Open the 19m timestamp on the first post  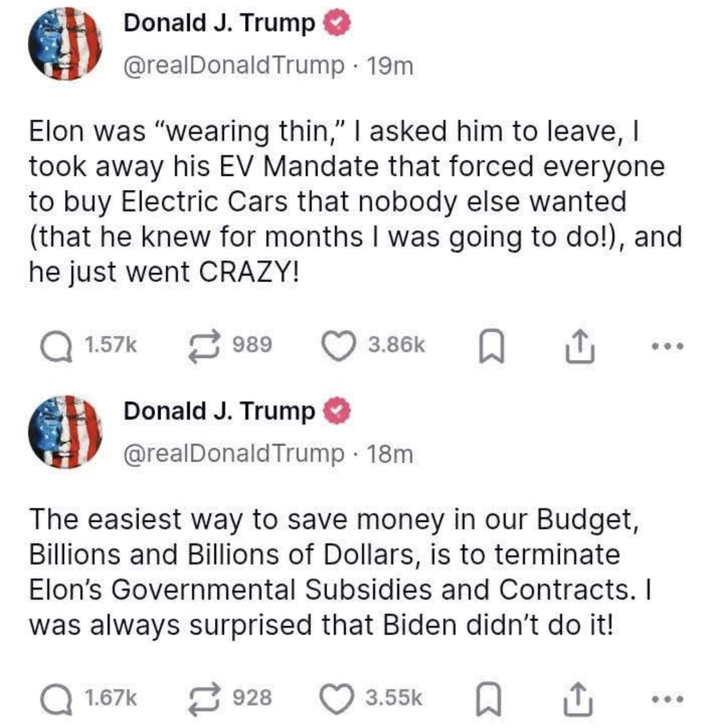click(x=390, y=66)
